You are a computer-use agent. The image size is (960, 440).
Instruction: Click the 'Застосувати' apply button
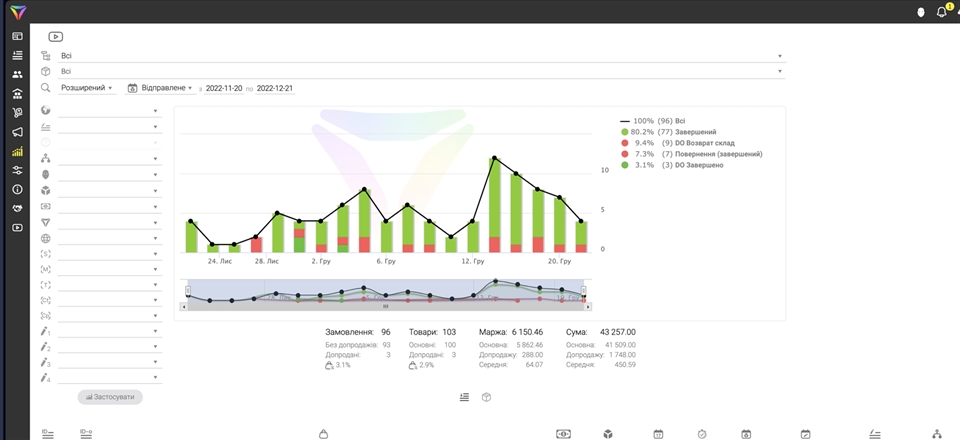pyautogui.click(x=110, y=397)
